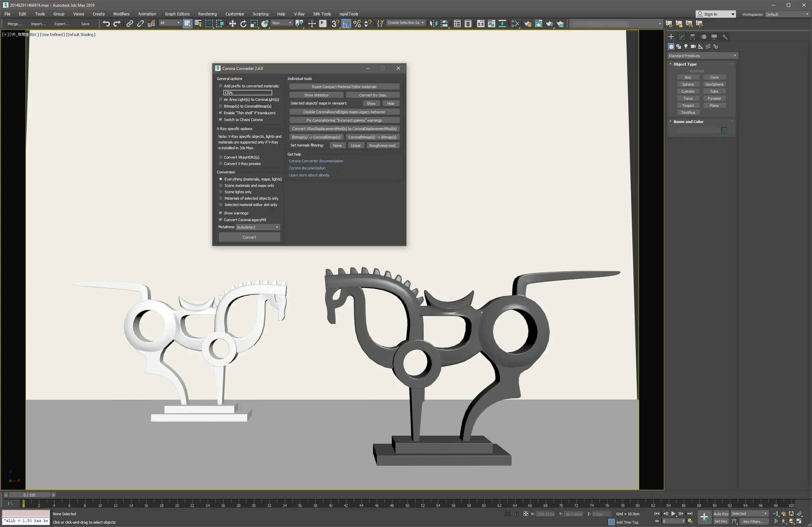The image size is (812, 527).
Task: Undo the last action
Action: (x=106, y=24)
